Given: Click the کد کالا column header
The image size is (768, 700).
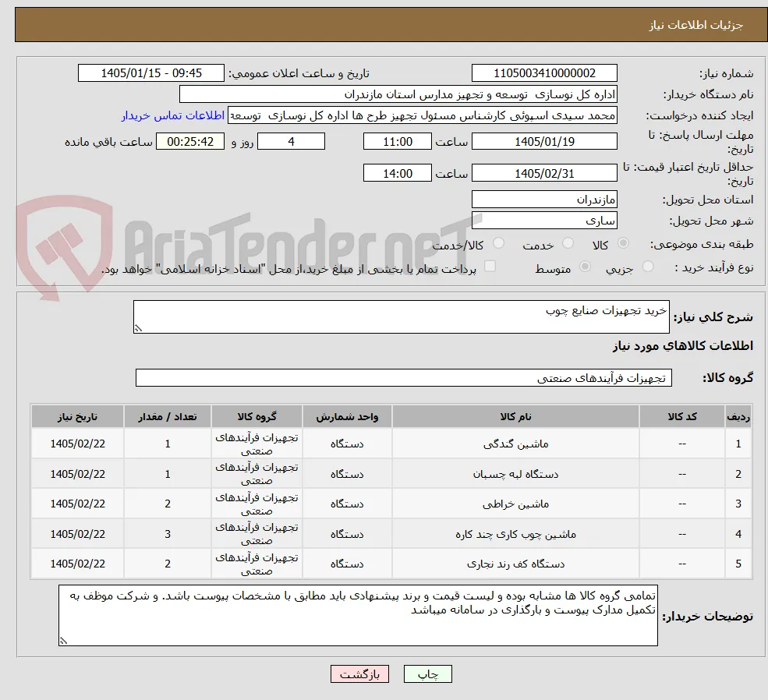Looking at the screenshot, I should pos(681,416).
